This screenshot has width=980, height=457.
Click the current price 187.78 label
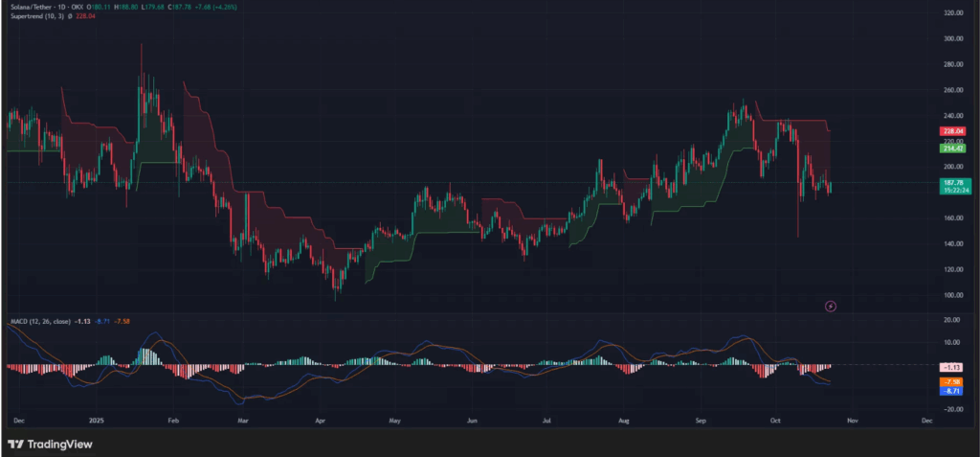click(952, 183)
